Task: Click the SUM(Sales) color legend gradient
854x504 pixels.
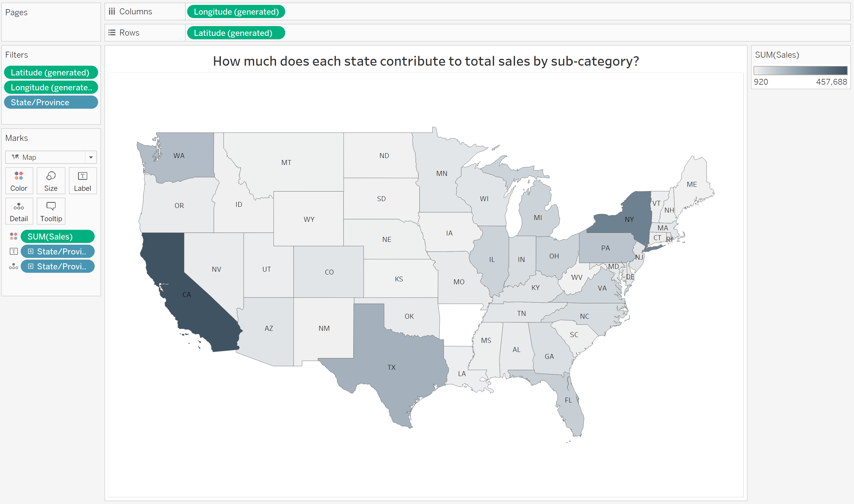Action: tap(800, 71)
